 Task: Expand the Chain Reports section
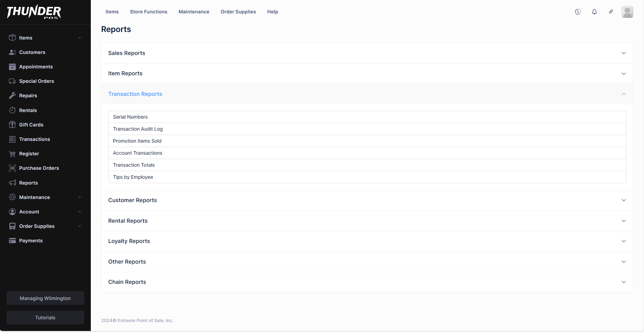[x=624, y=282]
